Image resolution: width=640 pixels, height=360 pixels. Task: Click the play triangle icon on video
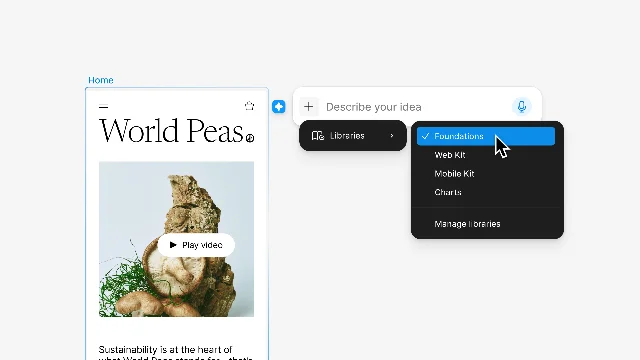pyautogui.click(x=173, y=245)
